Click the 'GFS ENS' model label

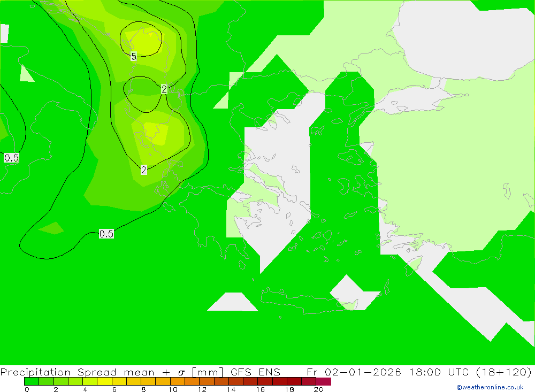255,372
